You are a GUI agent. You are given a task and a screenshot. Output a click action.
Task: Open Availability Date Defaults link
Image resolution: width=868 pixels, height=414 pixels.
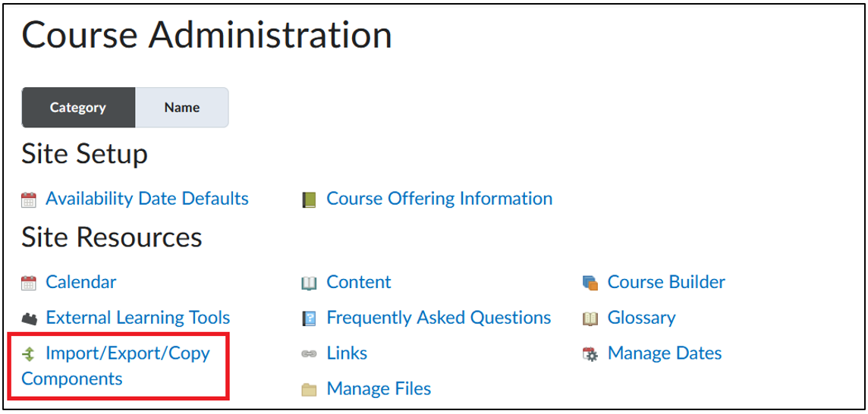[146, 198]
